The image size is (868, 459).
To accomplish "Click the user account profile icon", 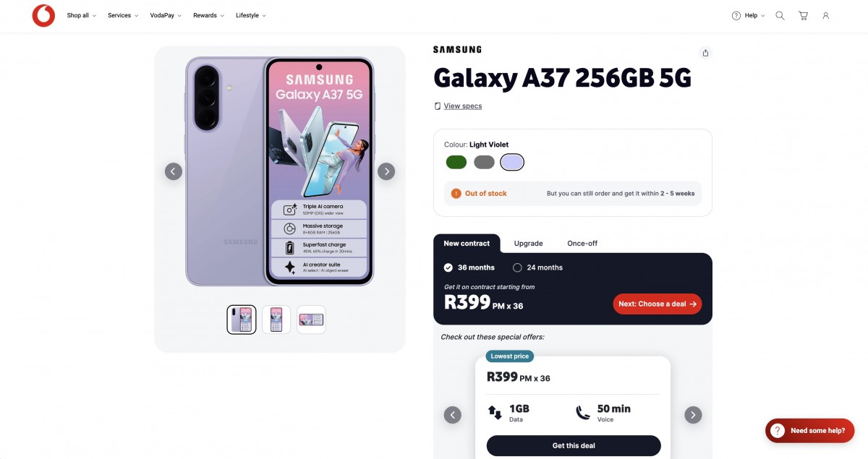I will (825, 15).
